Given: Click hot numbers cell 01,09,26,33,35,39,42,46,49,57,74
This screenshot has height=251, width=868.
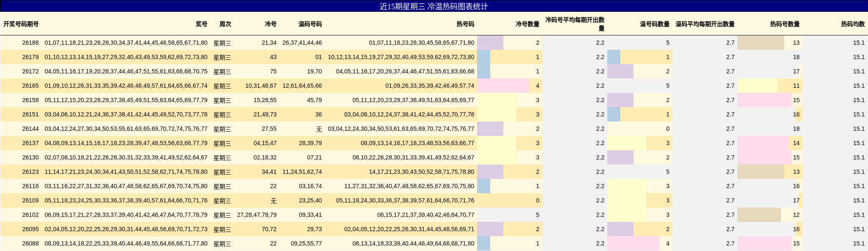Looking at the screenshot, I should tap(430, 86).
